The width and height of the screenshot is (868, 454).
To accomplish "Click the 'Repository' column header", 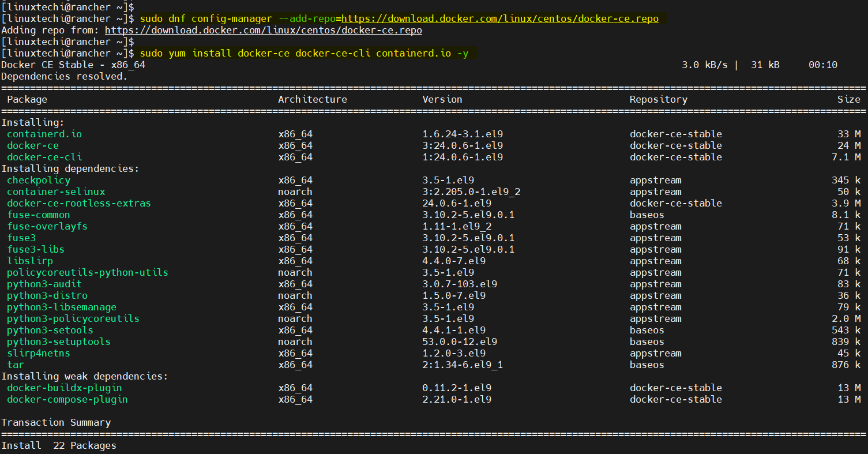I will pos(659,99).
